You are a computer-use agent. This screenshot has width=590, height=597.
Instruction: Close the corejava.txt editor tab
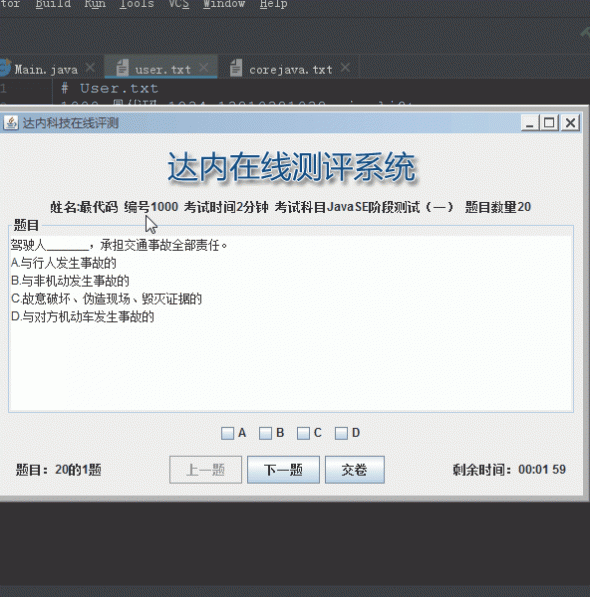[x=345, y=68]
